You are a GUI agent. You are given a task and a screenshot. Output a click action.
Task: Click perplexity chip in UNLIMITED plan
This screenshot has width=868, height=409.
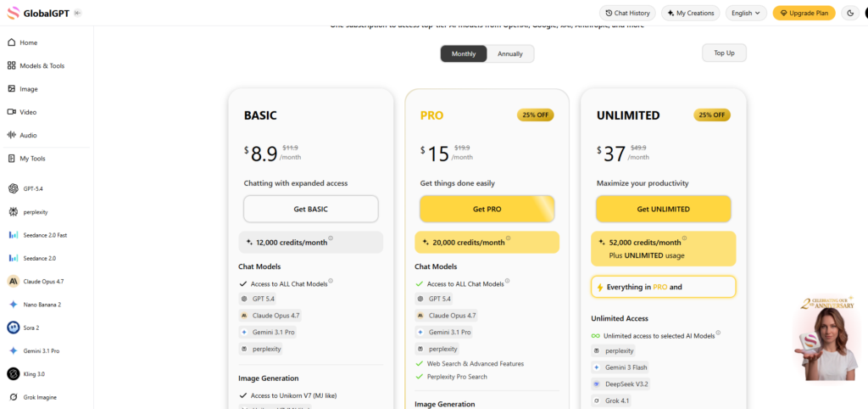tap(614, 350)
